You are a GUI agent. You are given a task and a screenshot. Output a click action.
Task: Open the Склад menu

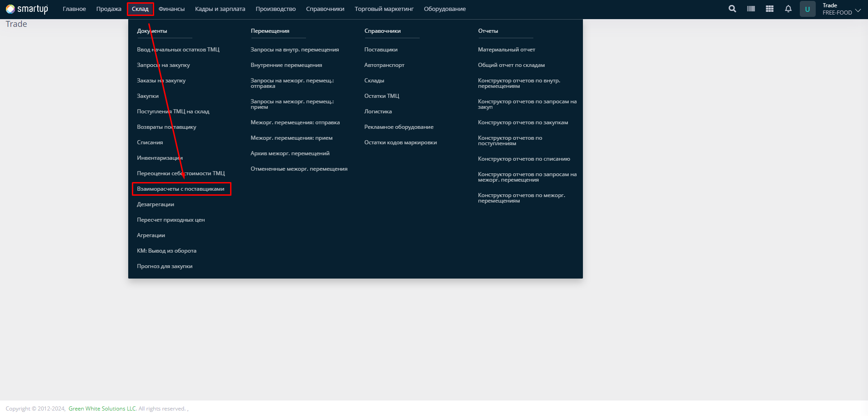point(140,9)
